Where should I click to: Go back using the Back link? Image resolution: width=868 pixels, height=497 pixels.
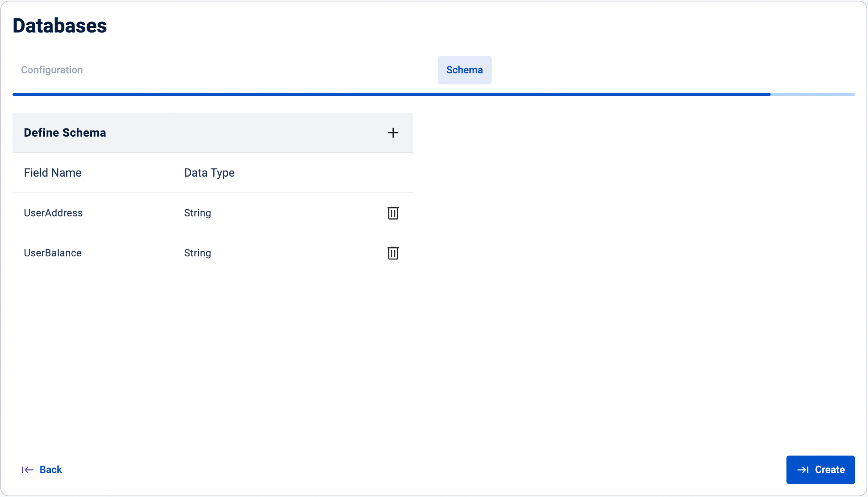50,470
